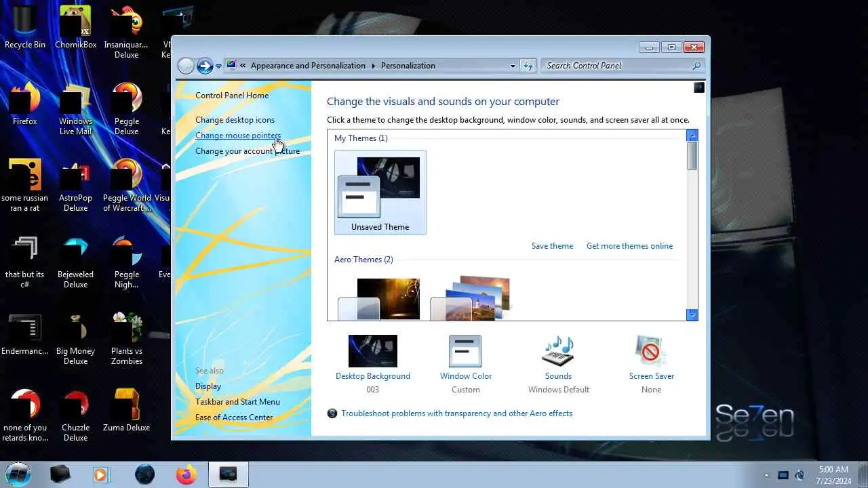Click the Personalization window taskbar button
This screenshot has width=868, height=488.
[x=228, y=475]
